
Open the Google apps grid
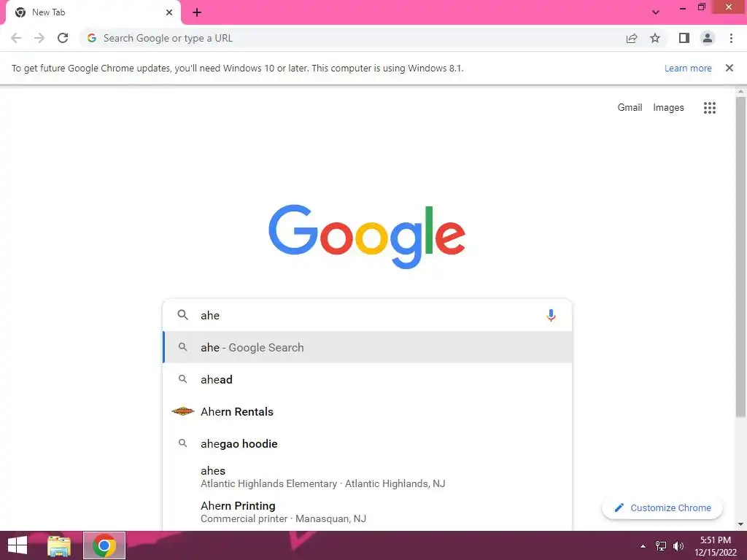click(x=709, y=108)
